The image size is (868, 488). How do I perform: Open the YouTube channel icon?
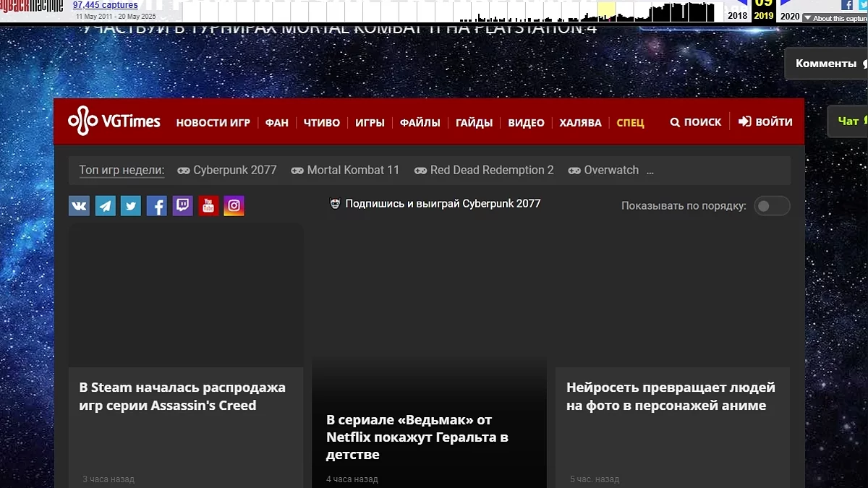208,206
